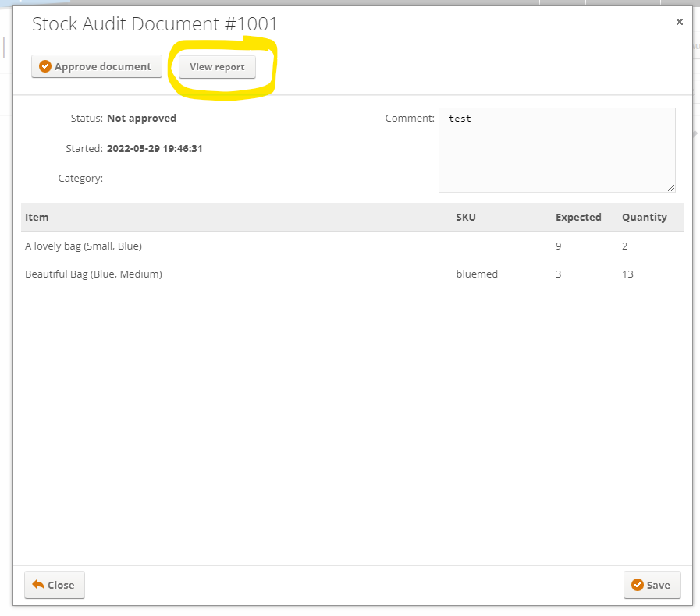Select the Item column header
700x616 pixels.
[x=37, y=218]
